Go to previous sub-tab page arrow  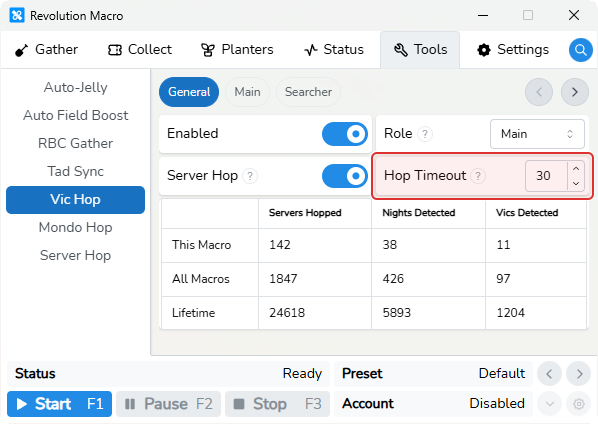pos(539,92)
